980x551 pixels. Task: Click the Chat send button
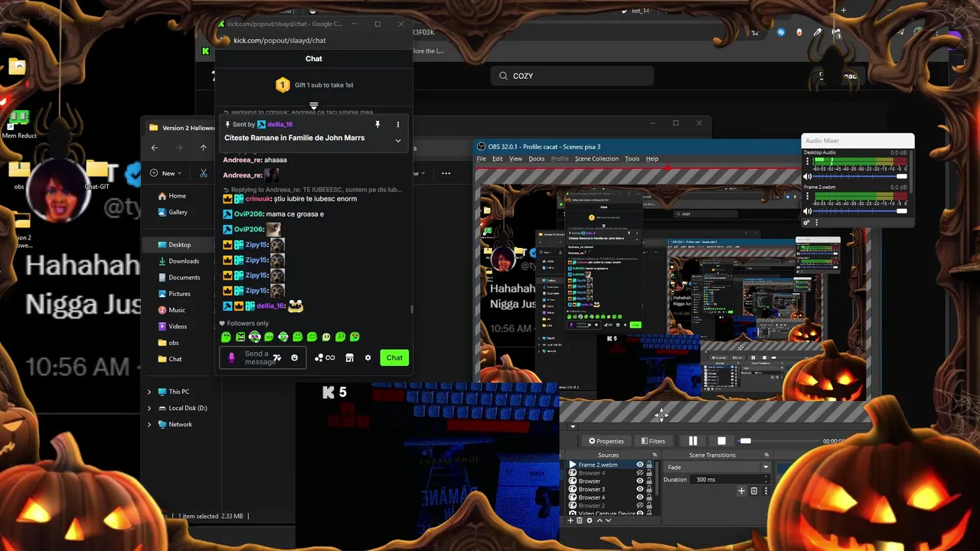pyautogui.click(x=394, y=357)
